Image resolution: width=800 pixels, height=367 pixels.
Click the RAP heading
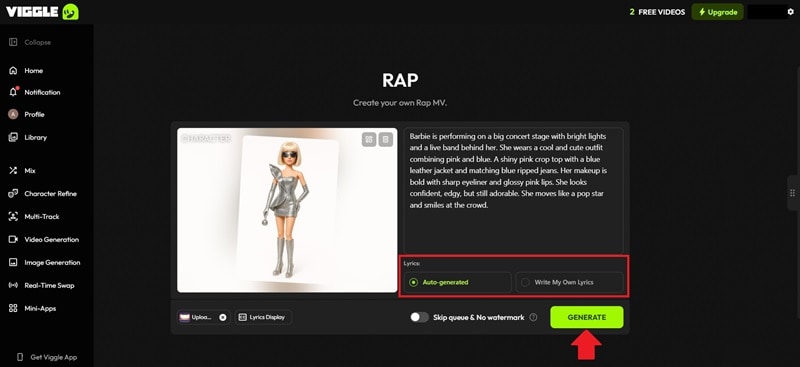pos(400,80)
